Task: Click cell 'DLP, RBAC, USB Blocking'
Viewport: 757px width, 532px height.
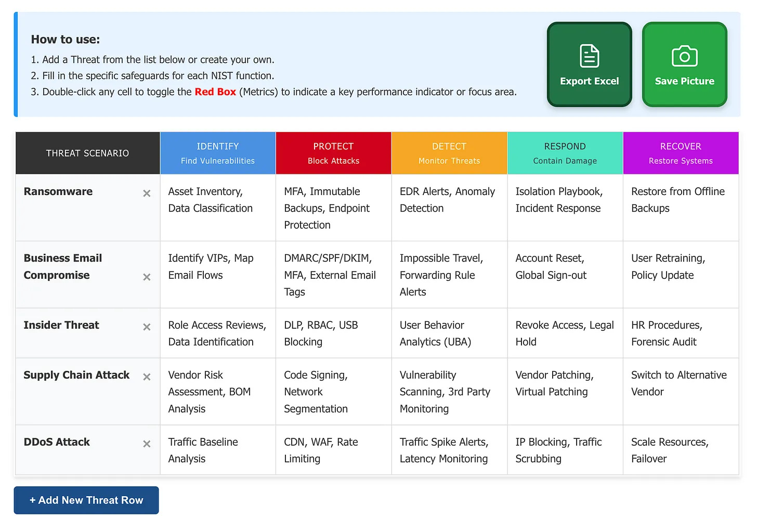Action: [333, 333]
